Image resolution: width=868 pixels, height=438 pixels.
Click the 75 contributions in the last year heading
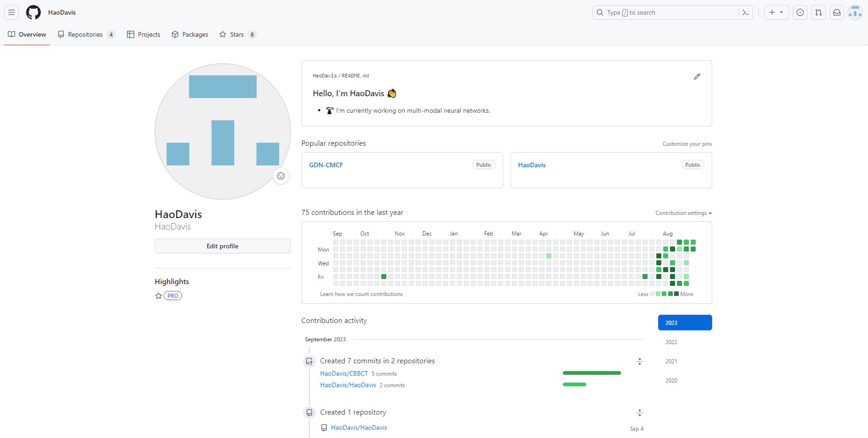[352, 213]
